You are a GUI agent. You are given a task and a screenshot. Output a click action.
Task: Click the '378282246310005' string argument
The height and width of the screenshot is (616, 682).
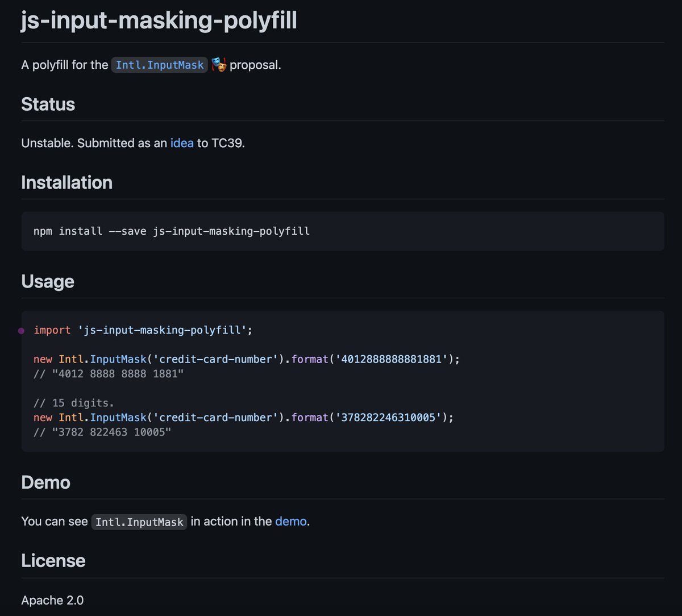388,417
